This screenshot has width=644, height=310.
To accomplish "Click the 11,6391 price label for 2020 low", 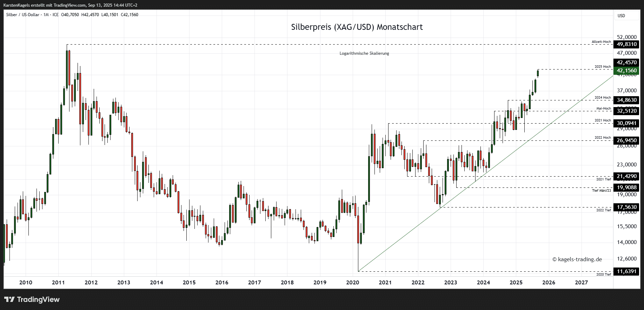I will 626,271.
